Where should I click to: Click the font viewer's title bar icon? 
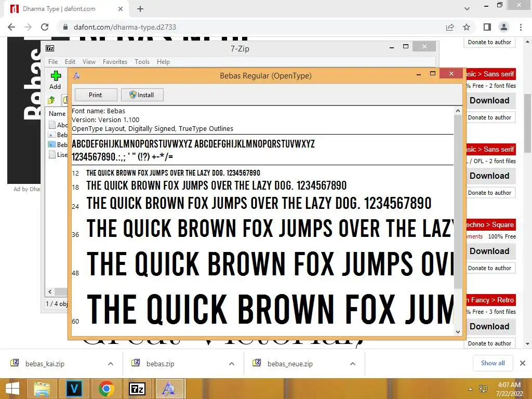[77, 76]
